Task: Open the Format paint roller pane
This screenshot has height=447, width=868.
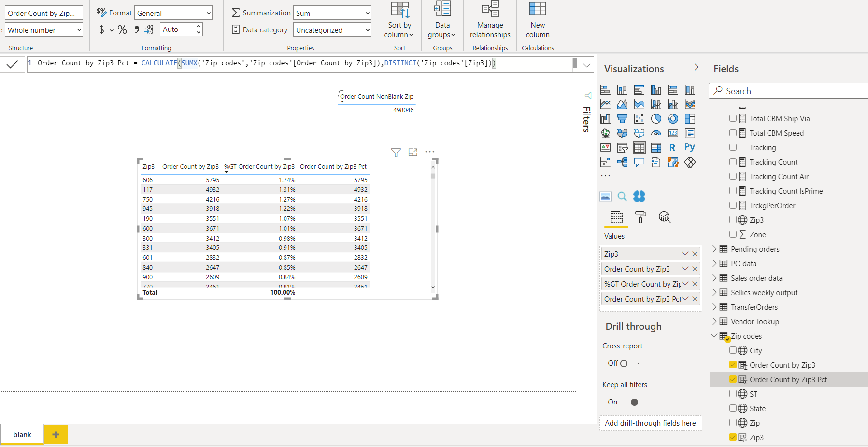Action: point(640,217)
